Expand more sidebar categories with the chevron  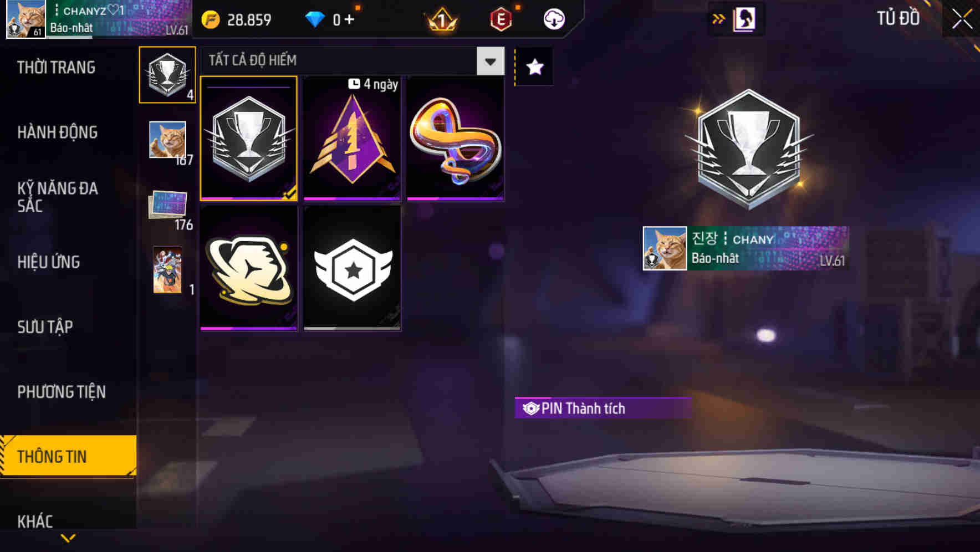point(68,538)
